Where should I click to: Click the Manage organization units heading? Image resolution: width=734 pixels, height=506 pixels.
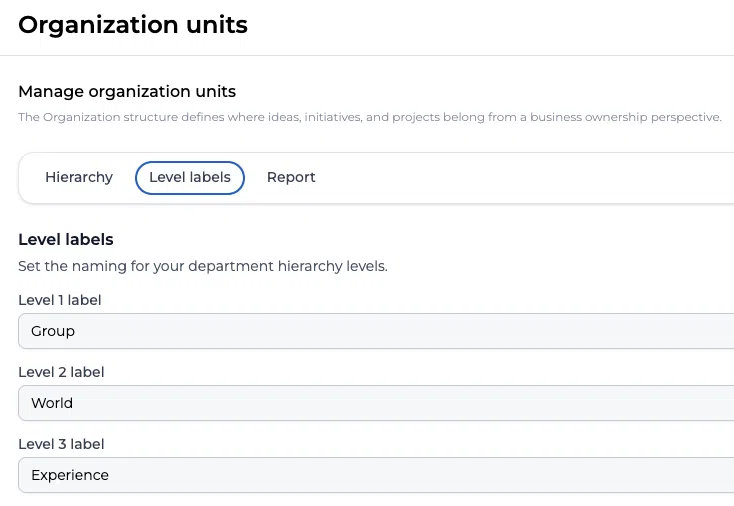127,91
